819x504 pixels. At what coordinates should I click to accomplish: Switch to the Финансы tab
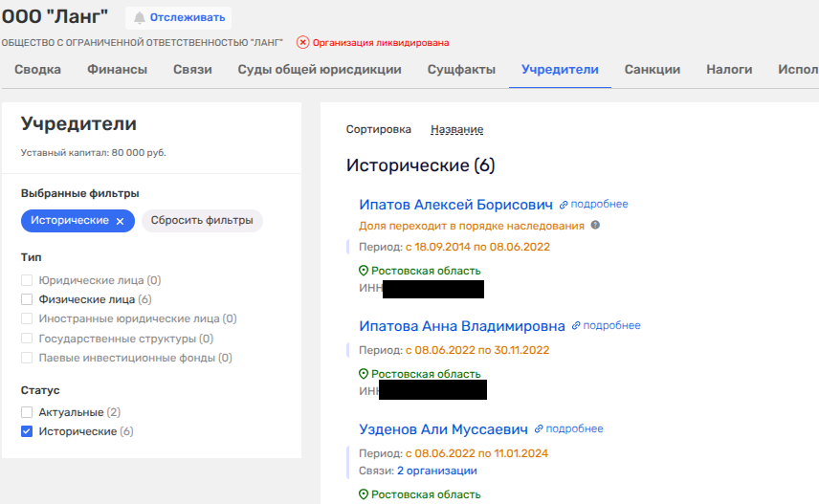[x=117, y=70]
